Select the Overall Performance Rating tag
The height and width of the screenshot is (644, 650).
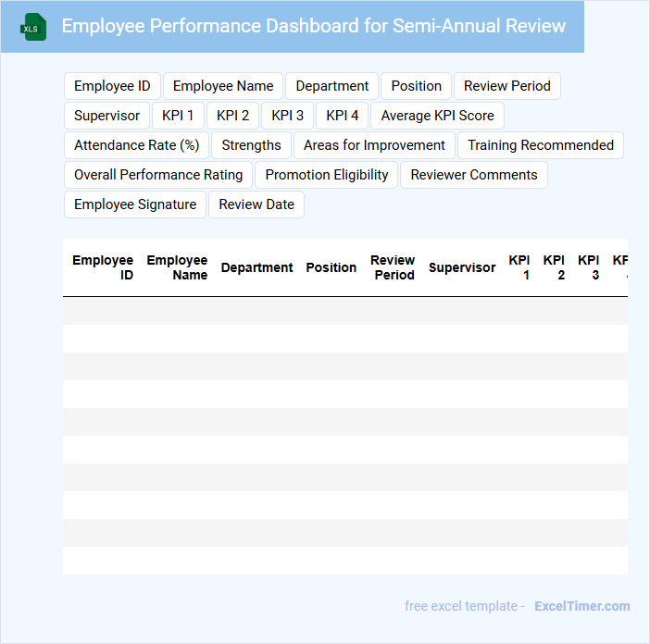point(158,175)
